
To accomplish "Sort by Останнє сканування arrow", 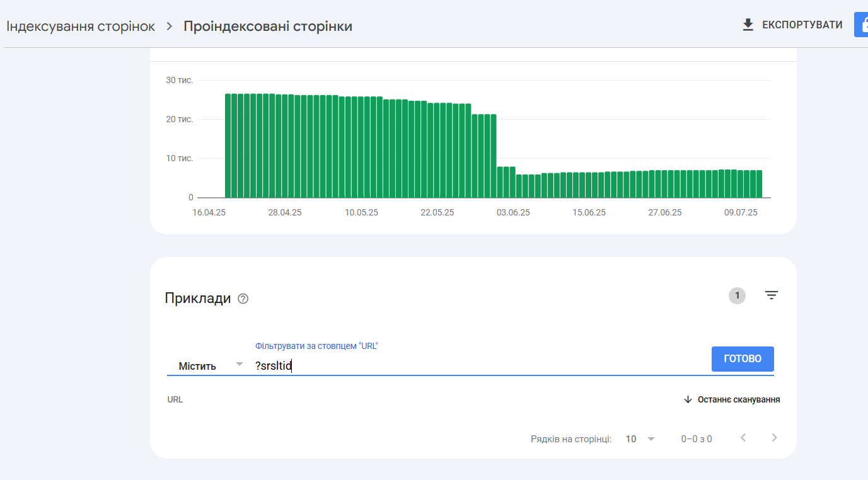I will tap(688, 399).
